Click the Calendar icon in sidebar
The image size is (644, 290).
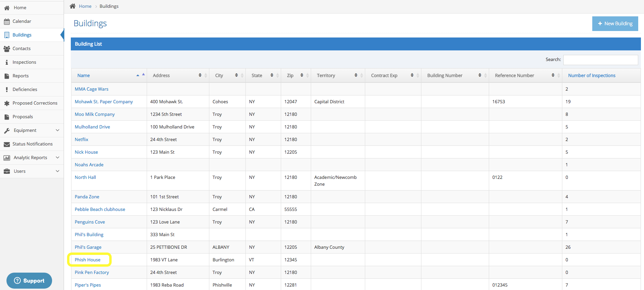[7, 21]
